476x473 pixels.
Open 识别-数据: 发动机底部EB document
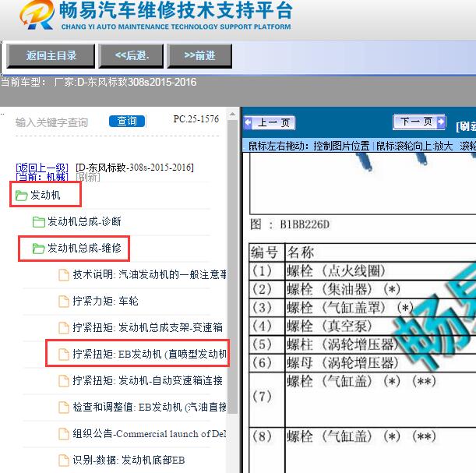point(129,460)
